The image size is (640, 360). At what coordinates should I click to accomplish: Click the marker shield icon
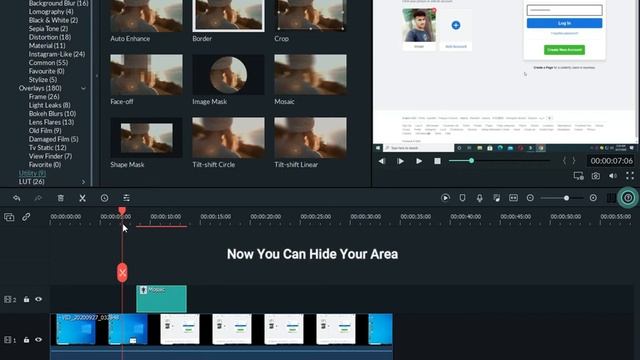point(462,198)
